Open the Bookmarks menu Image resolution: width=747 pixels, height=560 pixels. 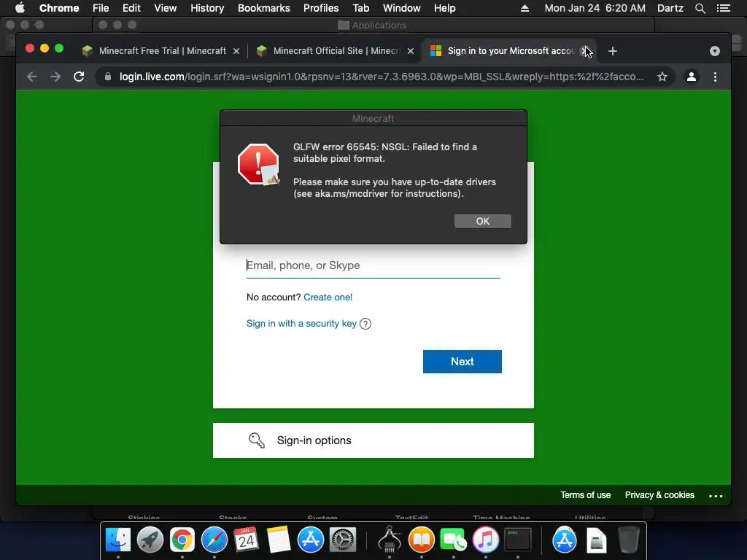[264, 8]
